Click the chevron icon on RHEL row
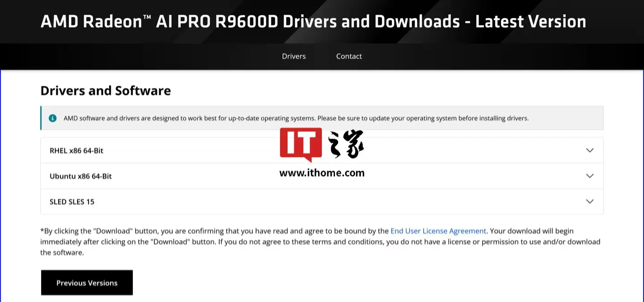 [x=589, y=150]
